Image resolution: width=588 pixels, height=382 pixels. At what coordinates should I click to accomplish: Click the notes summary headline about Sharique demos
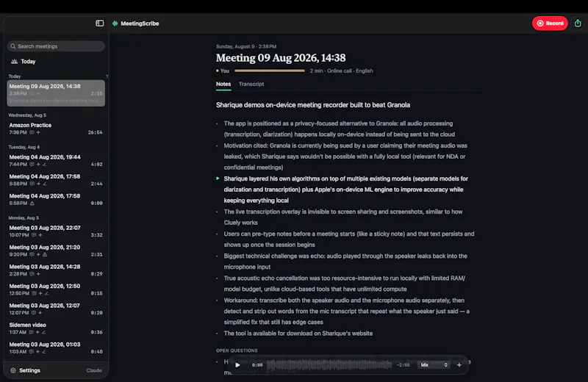(313, 105)
